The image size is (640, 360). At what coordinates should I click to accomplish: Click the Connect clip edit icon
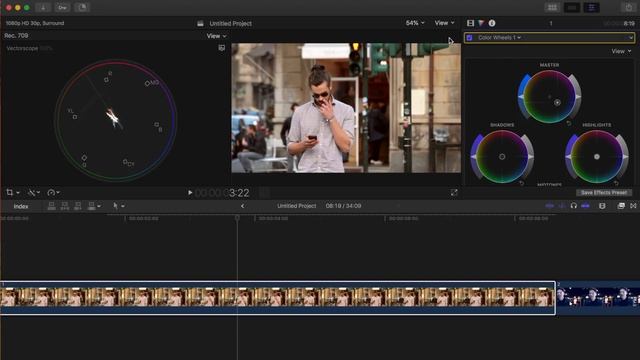(51, 206)
